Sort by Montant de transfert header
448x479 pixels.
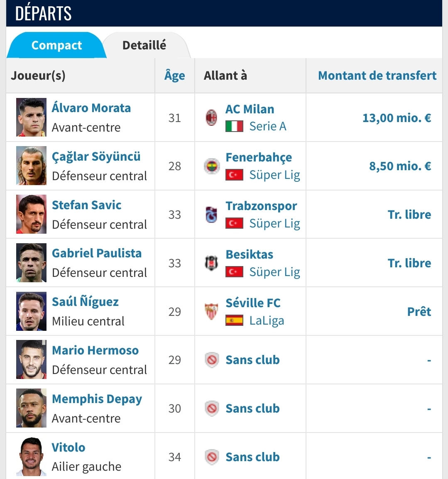click(x=377, y=76)
